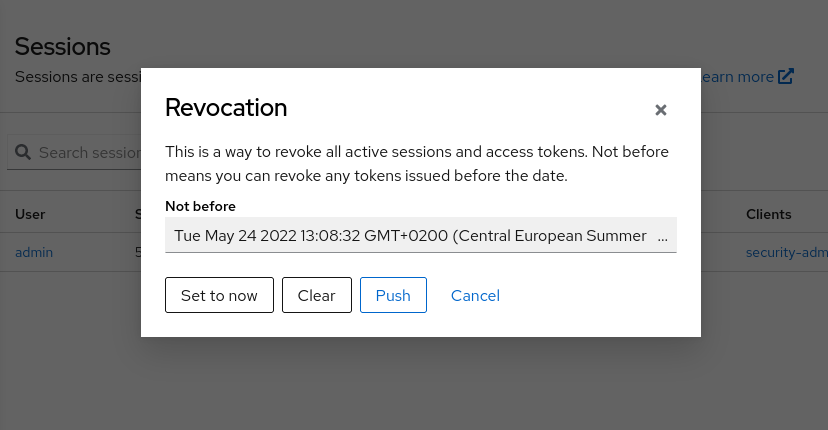Focus the Search session input
828x430 pixels.
(x=89, y=153)
